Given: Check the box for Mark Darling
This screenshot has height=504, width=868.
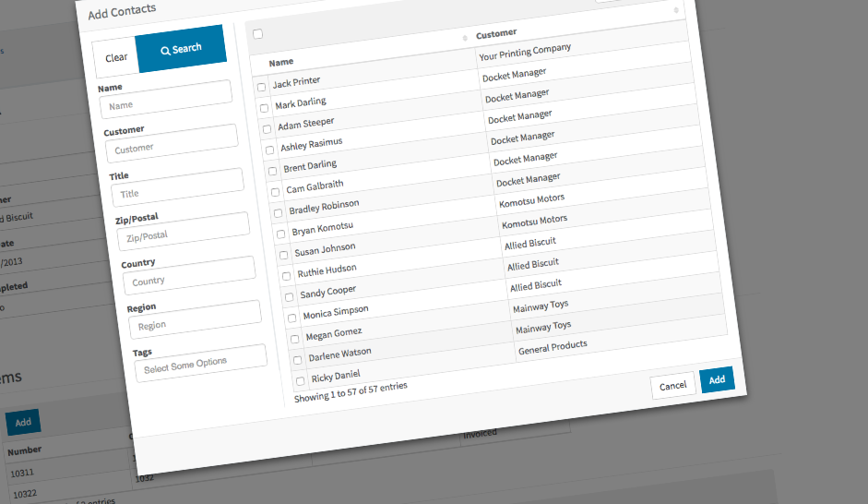Looking at the screenshot, I should (264, 108).
